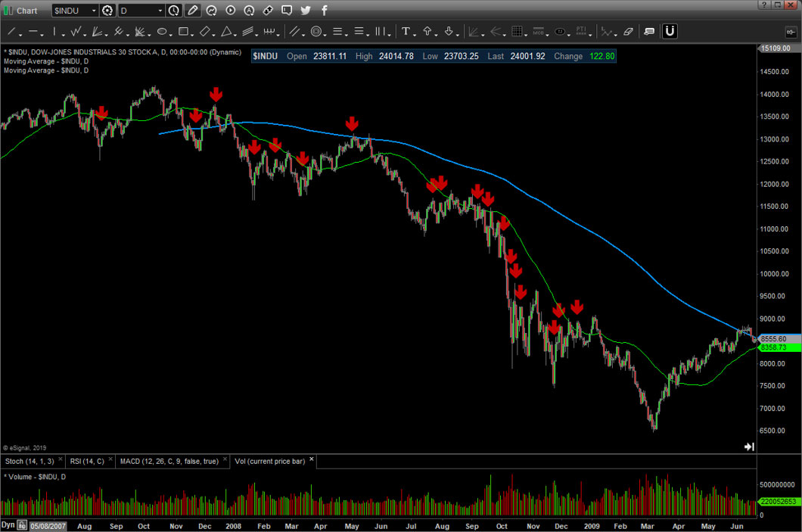Close the RSI (14, C) tab

[110, 459]
